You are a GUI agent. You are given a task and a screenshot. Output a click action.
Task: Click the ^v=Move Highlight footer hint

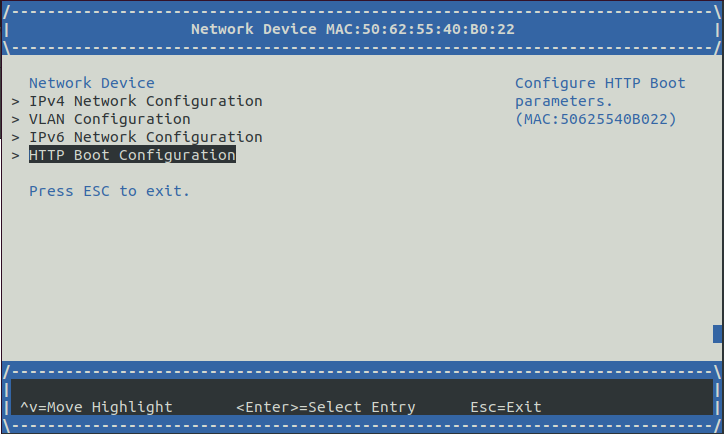(x=96, y=407)
